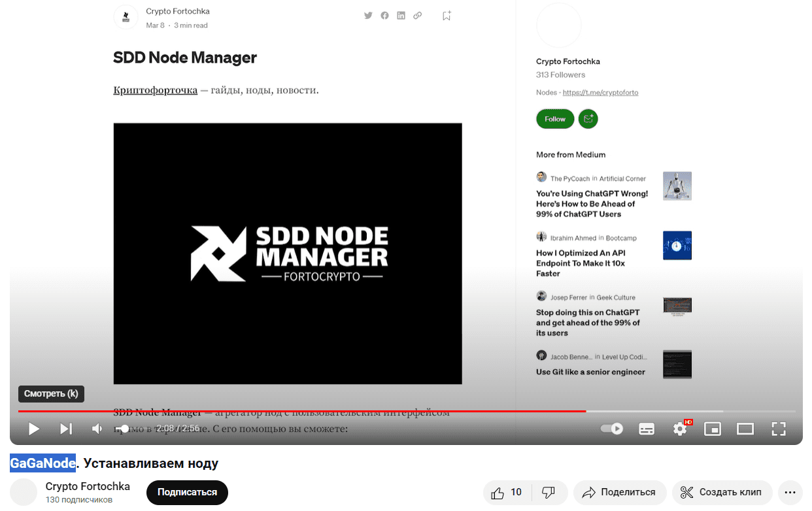This screenshot has height=511, width=812.
Task: Switch to the miniplayer
Action: (712, 429)
